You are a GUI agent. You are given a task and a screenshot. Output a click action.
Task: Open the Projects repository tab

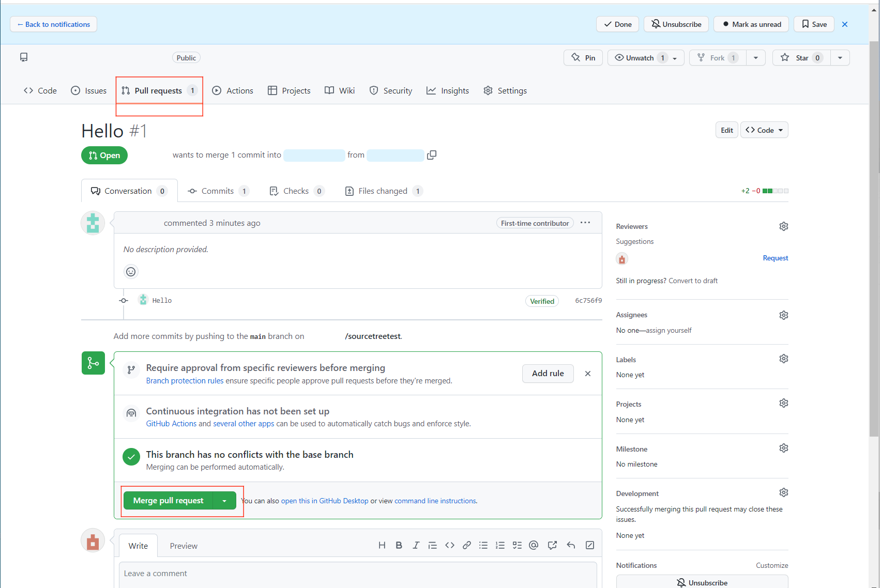(x=289, y=91)
